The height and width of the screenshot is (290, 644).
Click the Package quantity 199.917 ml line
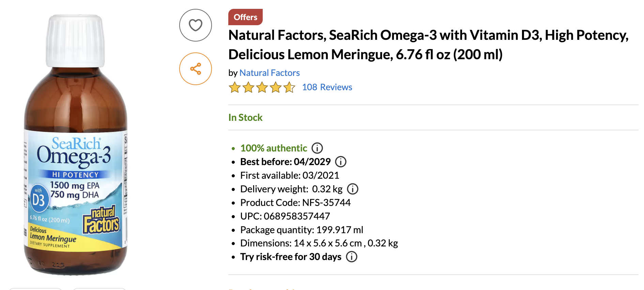point(302,230)
